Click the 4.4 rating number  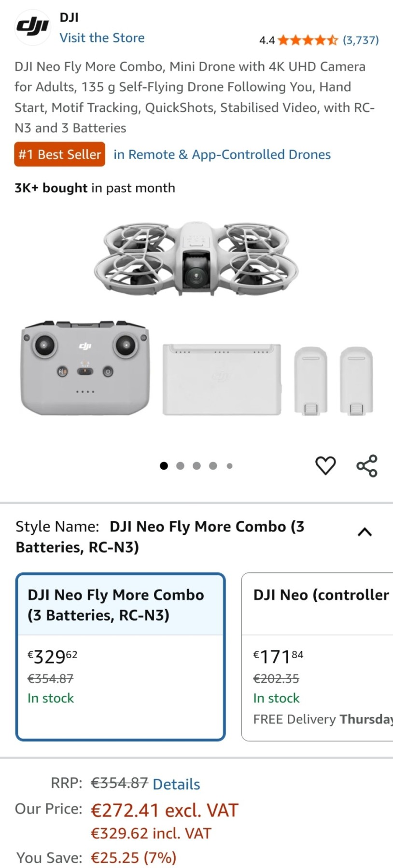tap(267, 40)
